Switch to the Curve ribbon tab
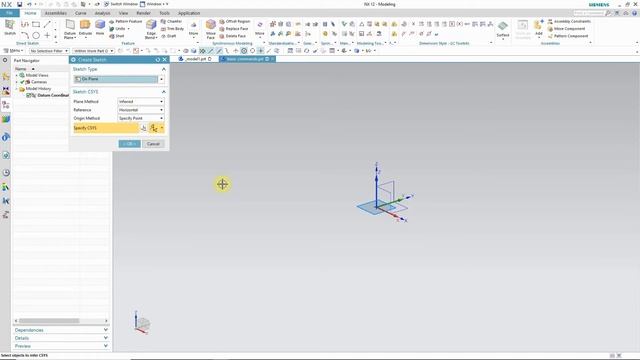 80,13
